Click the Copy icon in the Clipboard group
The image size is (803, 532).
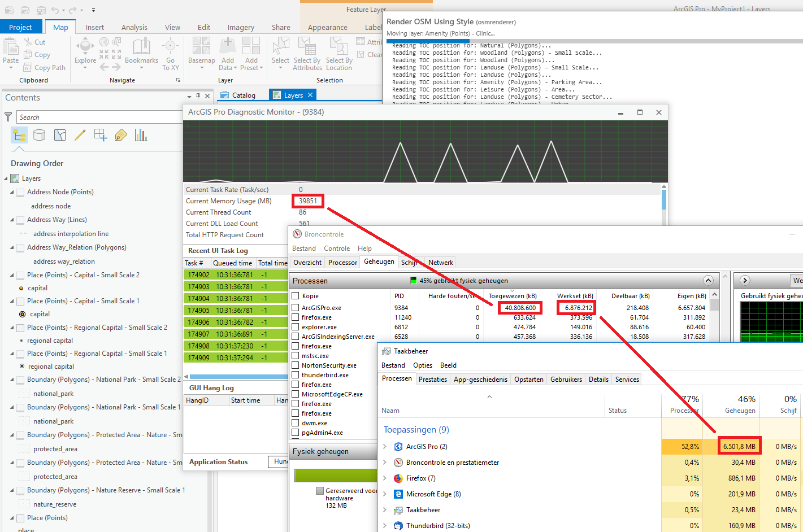(28, 55)
